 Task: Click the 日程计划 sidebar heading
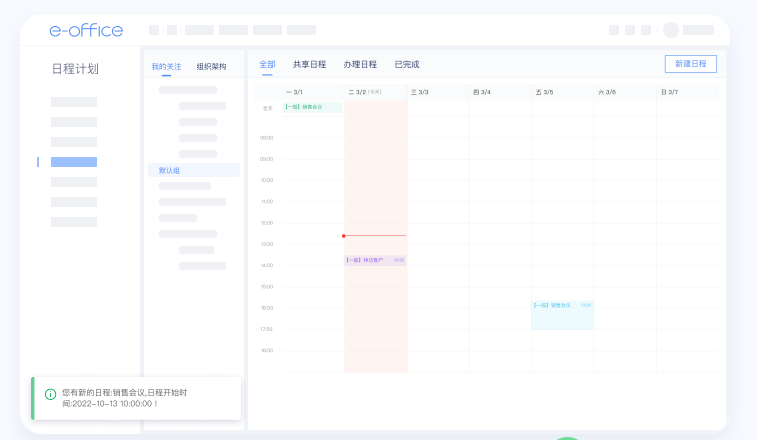75,69
